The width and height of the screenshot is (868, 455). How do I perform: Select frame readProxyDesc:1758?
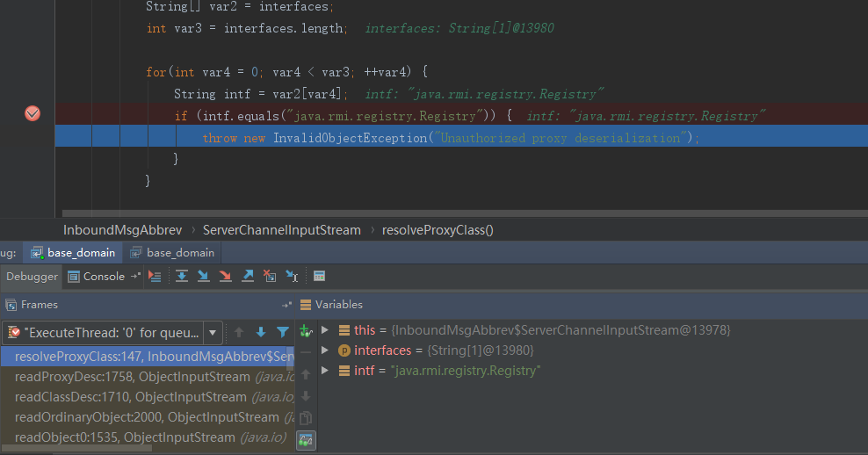(148, 377)
